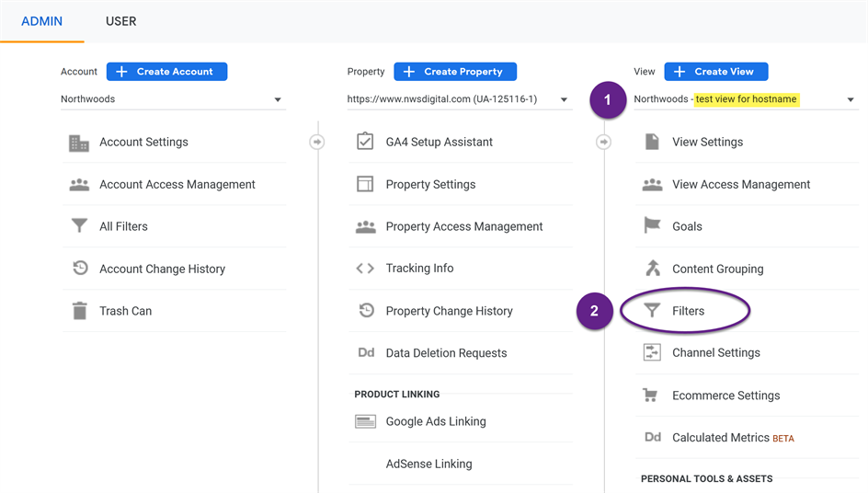Viewport: 868px width, 493px height.
Task: Click the GA4 Setup Assistant checkbox icon
Action: pos(365,142)
